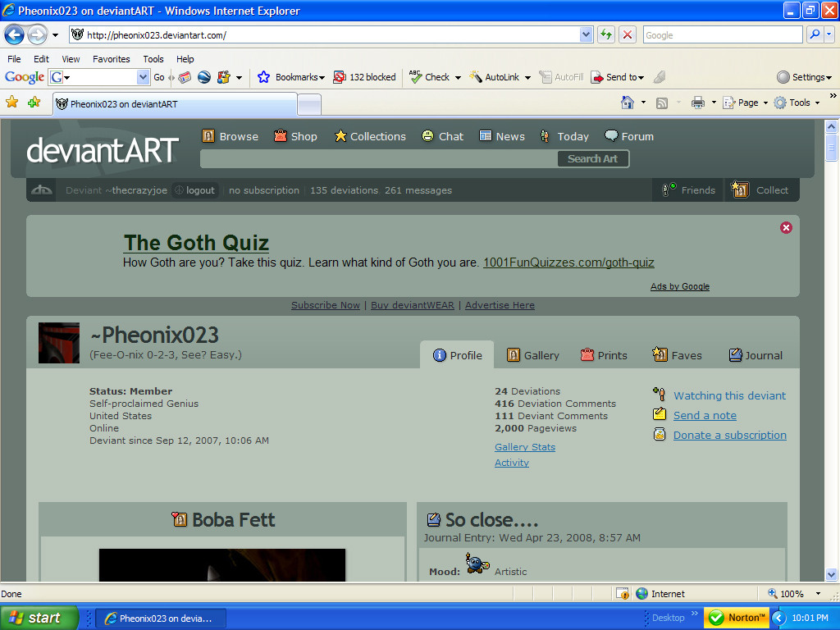Click the Collect icon button
This screenshot has height=630, width=840.
pyautogui.click(x=760, y=190)
